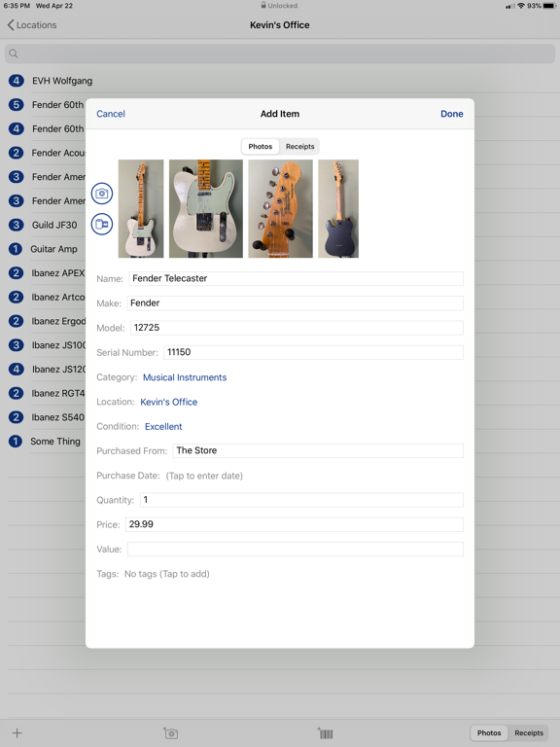The image size is (560, 747).
Task: Open first full-guitar photo thumbnail
Action: (141, 209)
